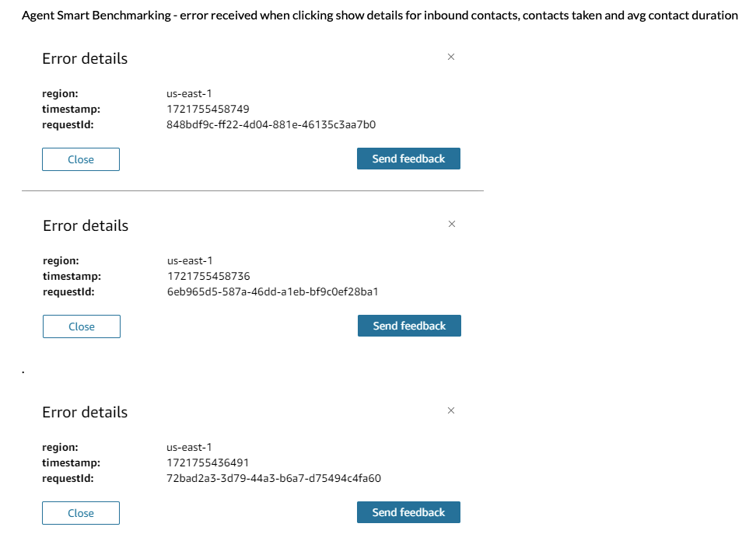Click the topmost Error details heading
The height and width of the screenshot is (548, 756).
(x=85, y=58)
